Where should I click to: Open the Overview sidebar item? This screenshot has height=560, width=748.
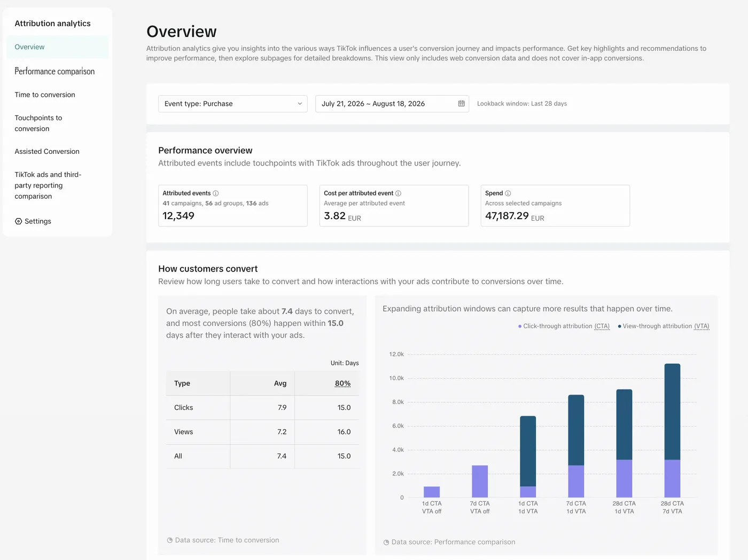(x=57, y=47)
